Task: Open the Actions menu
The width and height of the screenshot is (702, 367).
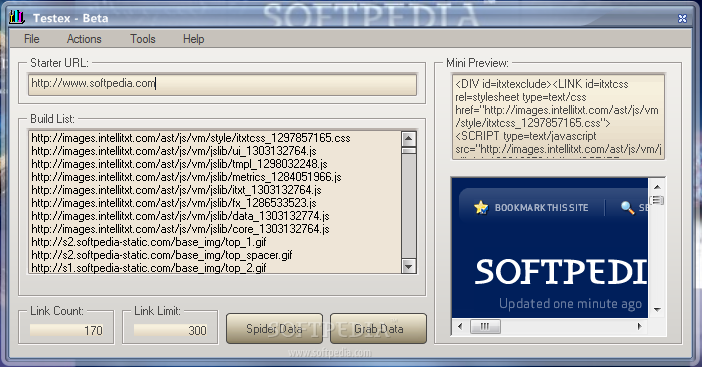Action: tap(84, 39)
